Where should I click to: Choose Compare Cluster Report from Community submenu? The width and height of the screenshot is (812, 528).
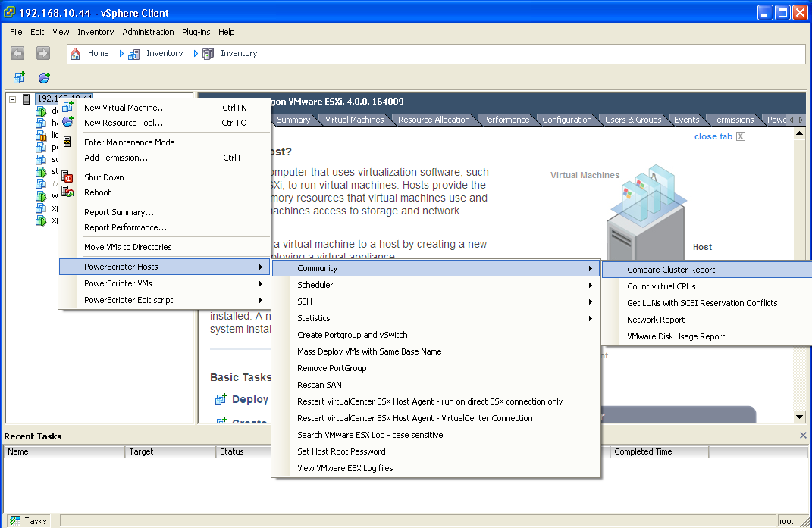707,270
